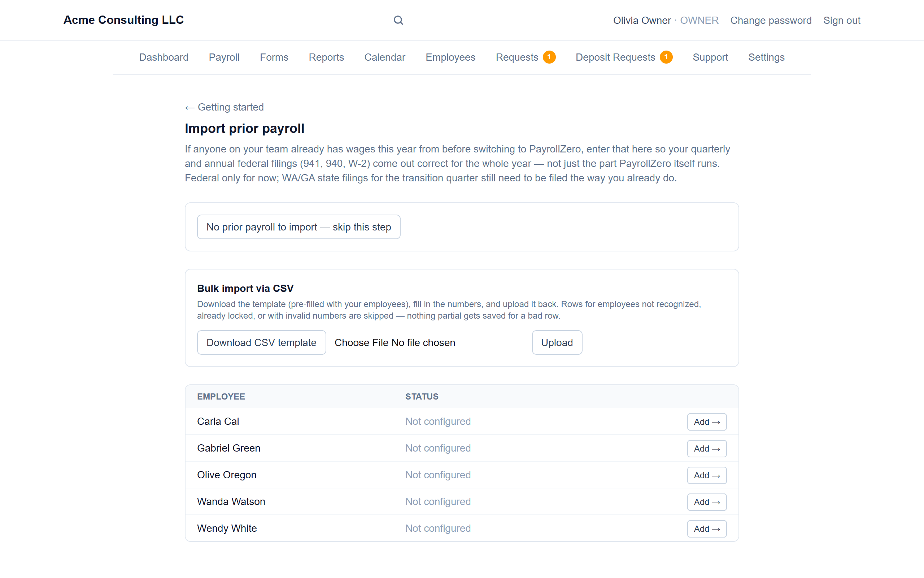
Task: Open the Calendar tab
Action: [384, 57]
